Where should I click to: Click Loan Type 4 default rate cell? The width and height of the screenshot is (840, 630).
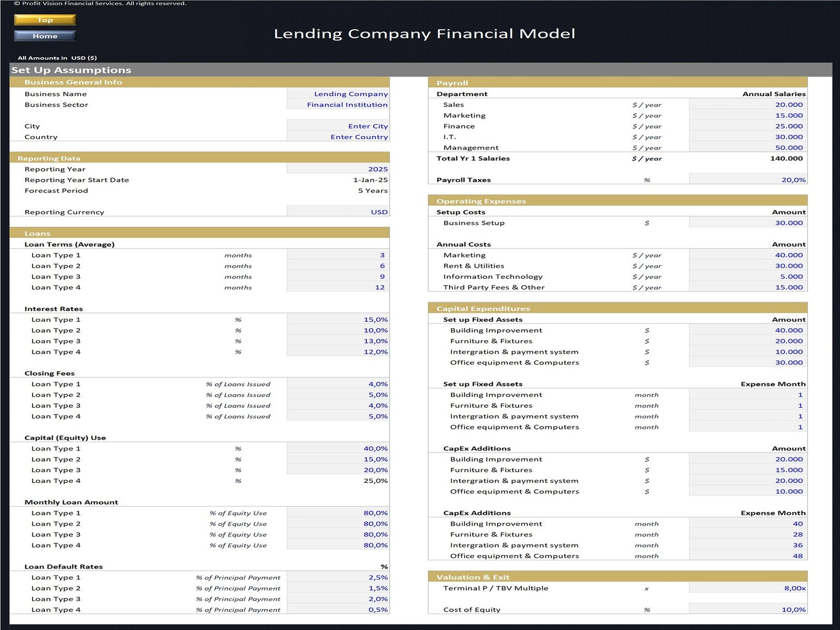click(x=338, y=610)
